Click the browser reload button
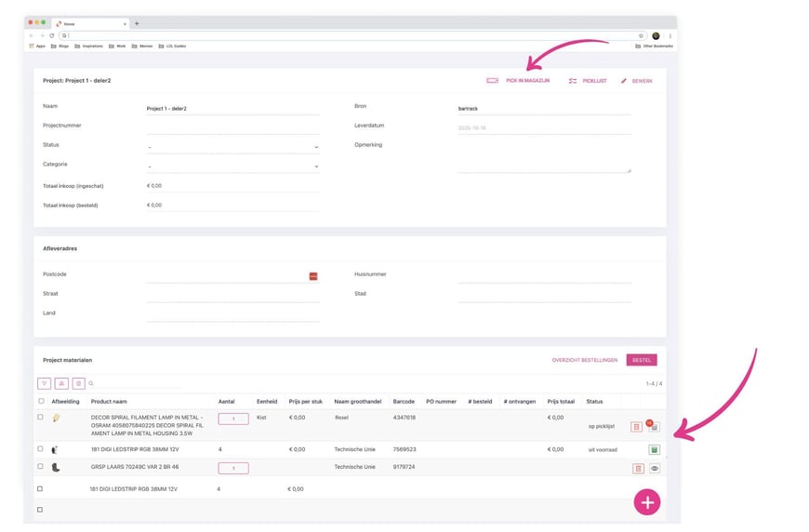The height and width of the screenshot is (532, 809). point(49,35)
